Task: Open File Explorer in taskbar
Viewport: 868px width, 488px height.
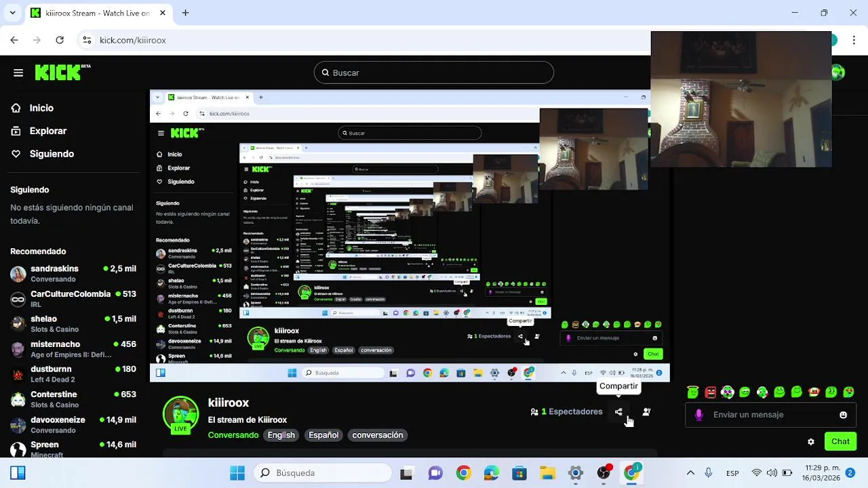Action: pos(547,473)
